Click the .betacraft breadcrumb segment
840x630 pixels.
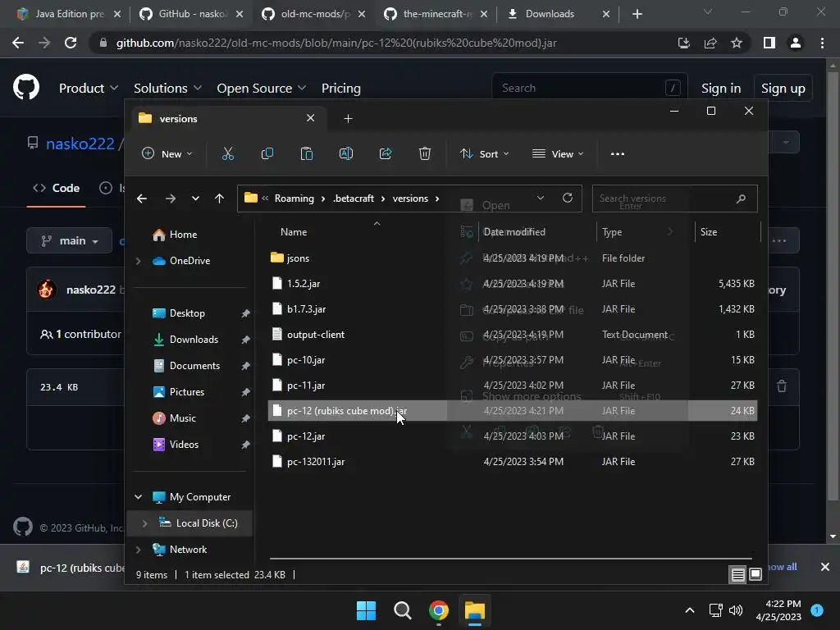point(354,199)
